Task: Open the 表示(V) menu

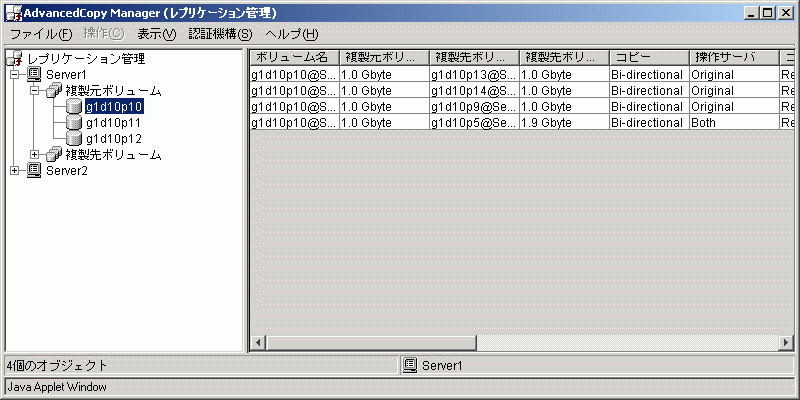Action: pos(157,34)
